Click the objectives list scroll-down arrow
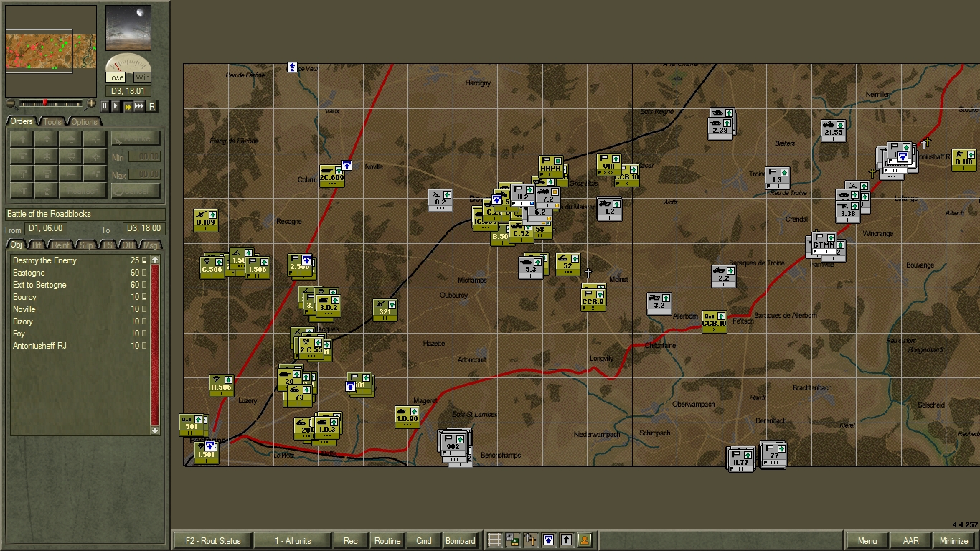This screenshot has height=551, width=980. pos(154,430)
